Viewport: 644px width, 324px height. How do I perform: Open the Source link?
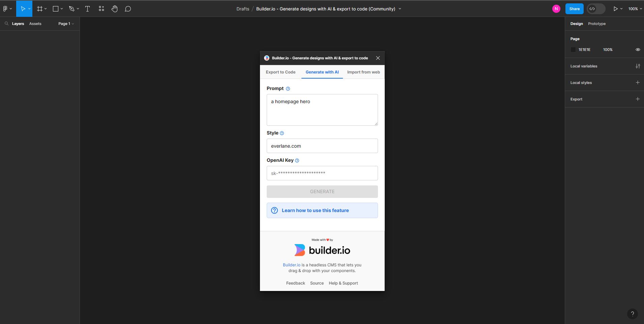[x=317, y=283]
